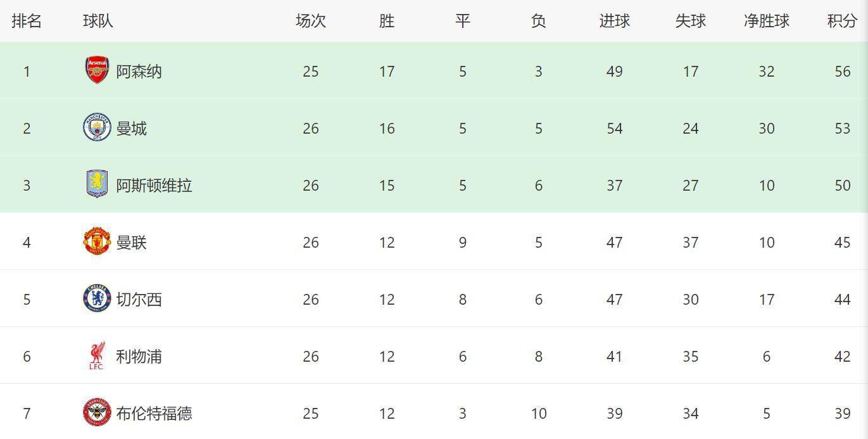Click the Manchester United crest icon
The width and height of the screenshot is (868, 439).
(97, 241)
